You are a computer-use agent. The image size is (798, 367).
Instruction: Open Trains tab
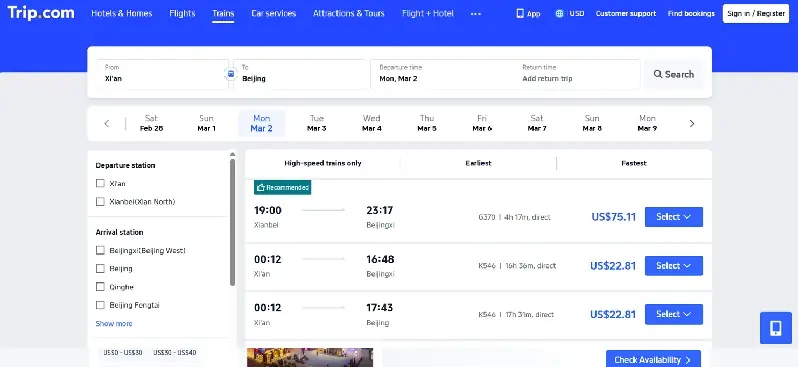click(223, 13)
